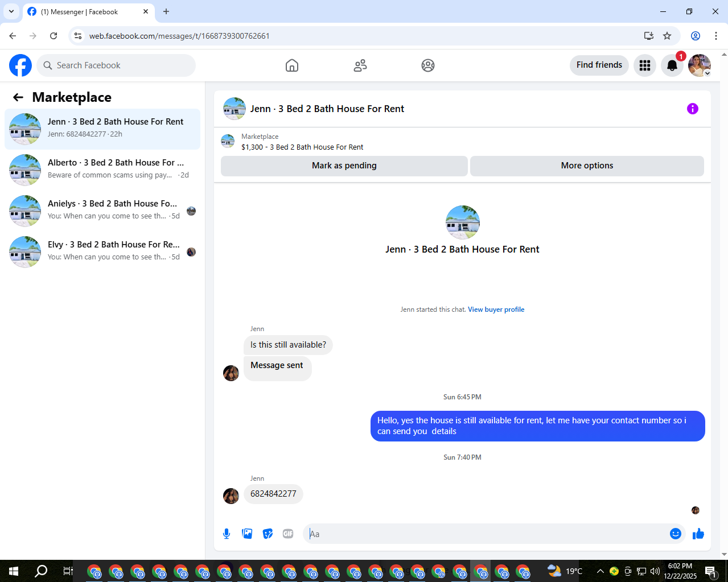Open the weather widget showing 19°C
Image resolution: width=728 pixels, height=582 pixels.
[565, 571]
